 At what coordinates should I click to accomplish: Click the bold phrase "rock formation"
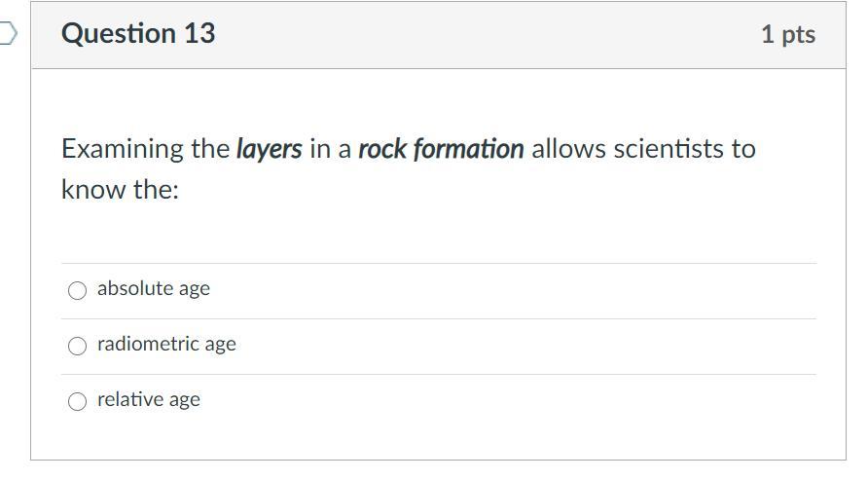(x=441, y=149)
